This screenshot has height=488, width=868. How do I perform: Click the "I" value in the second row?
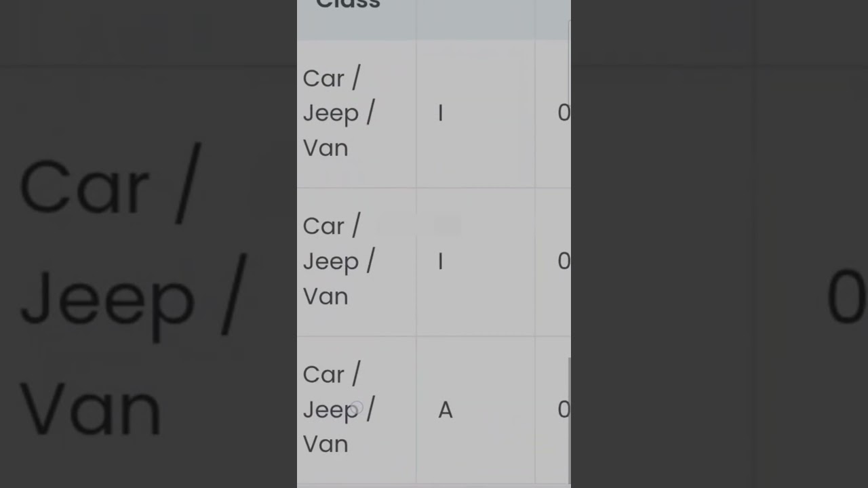pyautogui.click(x=441, y=262)
